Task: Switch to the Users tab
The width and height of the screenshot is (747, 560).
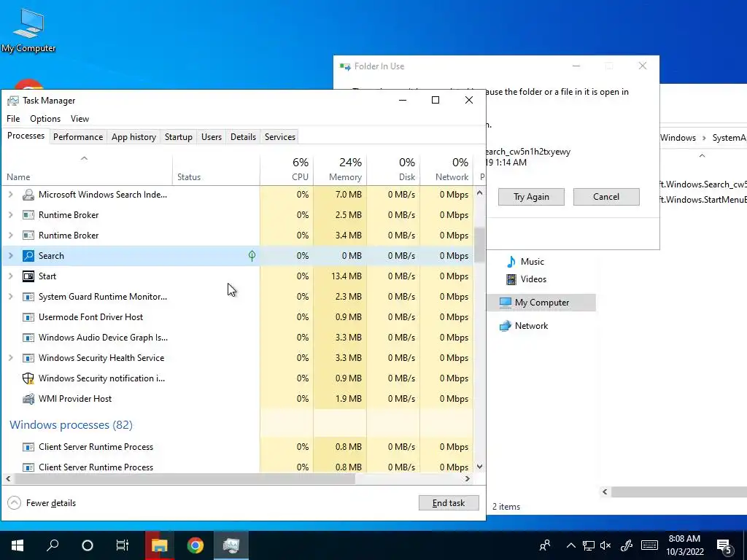Action: tap(212, 136)
